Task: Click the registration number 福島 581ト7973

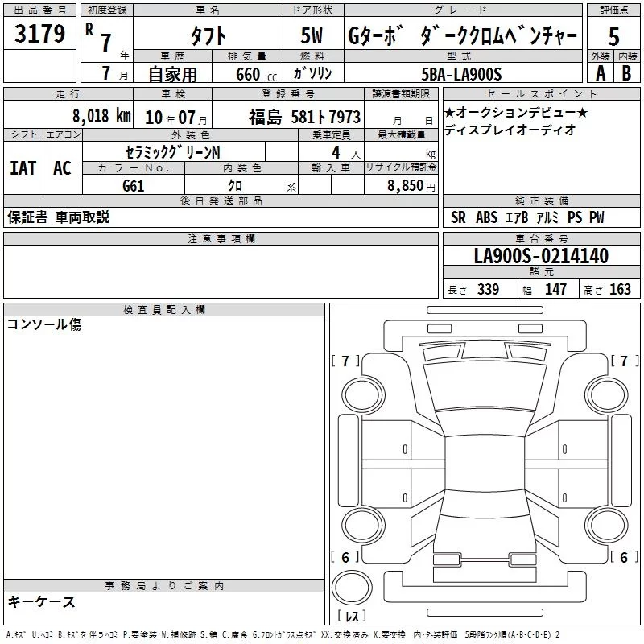Action: click(x=304, y=116)
